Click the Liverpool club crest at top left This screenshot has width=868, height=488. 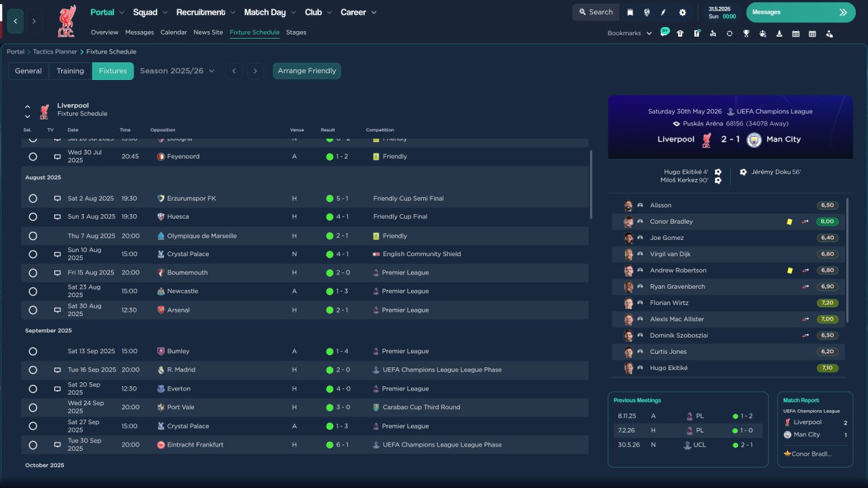[66, 21]
